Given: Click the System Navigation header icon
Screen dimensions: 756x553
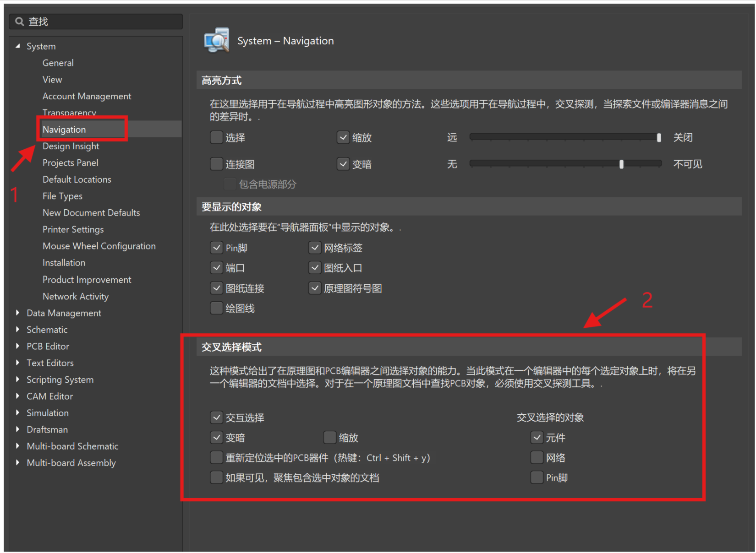Looking at the screenshot, I should click(x=217, y=40).
